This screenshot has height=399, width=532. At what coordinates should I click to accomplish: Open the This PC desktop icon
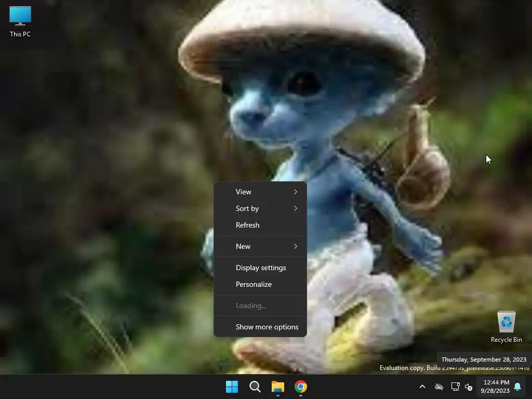click(x=20, y=21)
